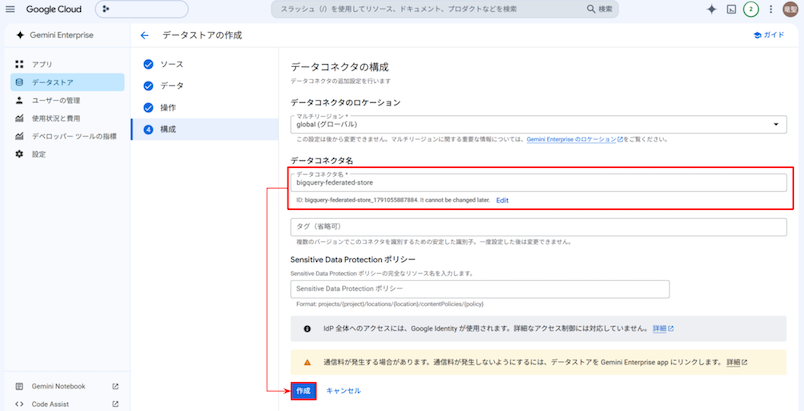Viewport: 804px width, 411px height.
Task: Go to the 操作 step
Action: coord(205,108)
